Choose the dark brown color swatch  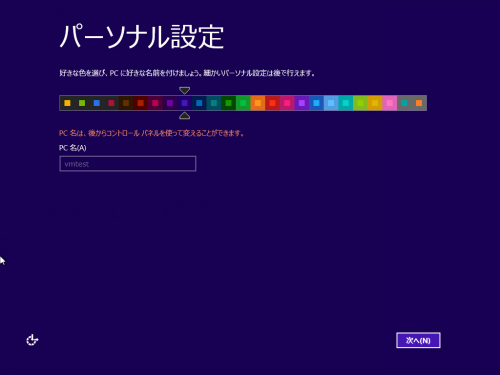126,103
